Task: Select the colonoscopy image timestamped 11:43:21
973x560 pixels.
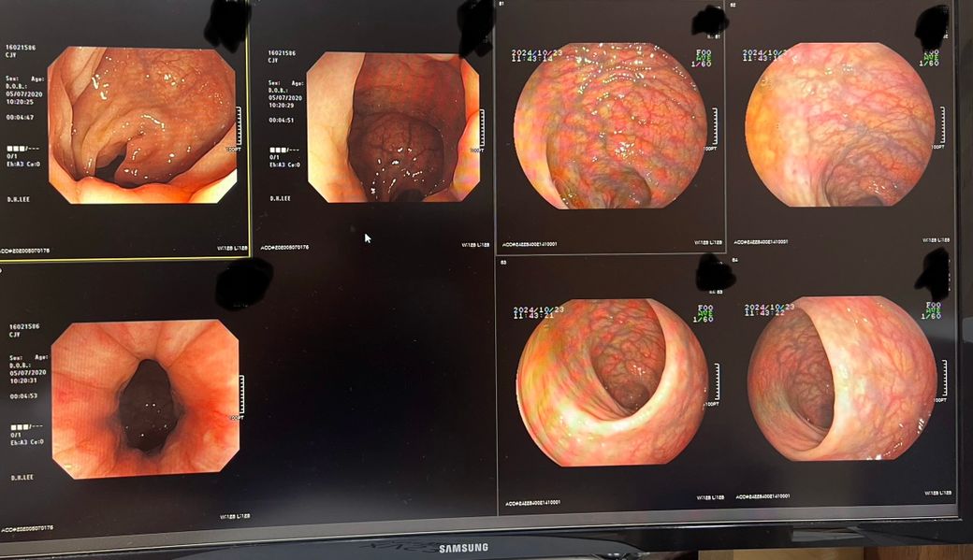Action: click(x=611, y=381)
